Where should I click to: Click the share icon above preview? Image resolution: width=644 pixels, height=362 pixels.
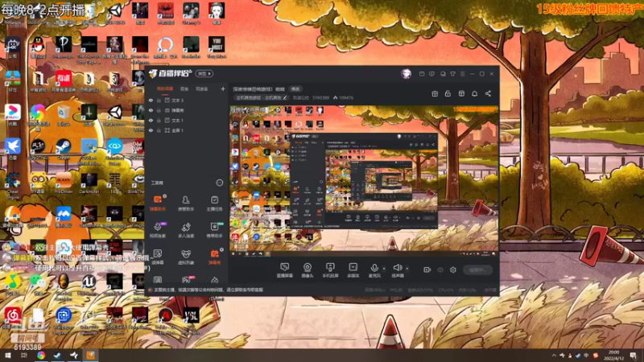pyautogui.click(x=488, y=93)
